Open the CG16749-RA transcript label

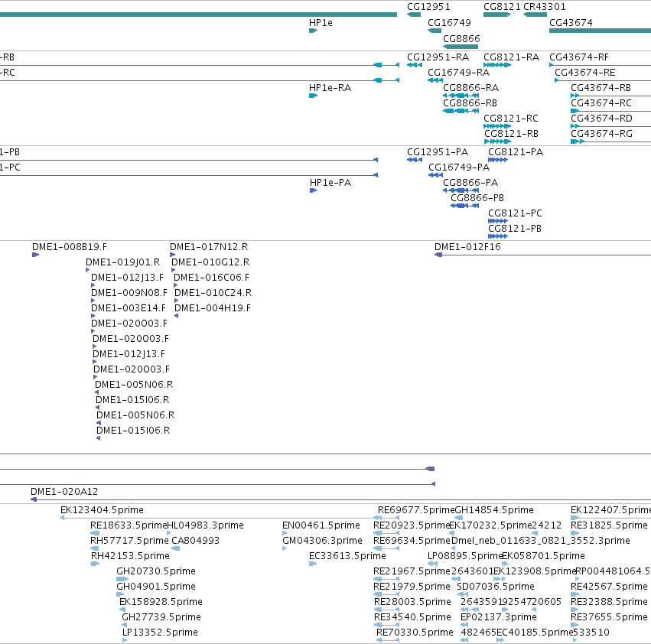[459, 73]
